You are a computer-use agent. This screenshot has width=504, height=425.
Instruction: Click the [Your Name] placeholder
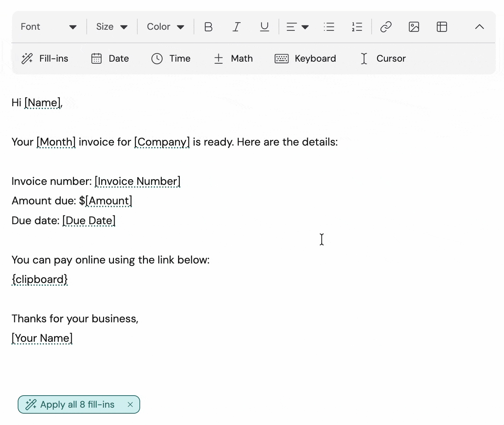click(42, 338)
